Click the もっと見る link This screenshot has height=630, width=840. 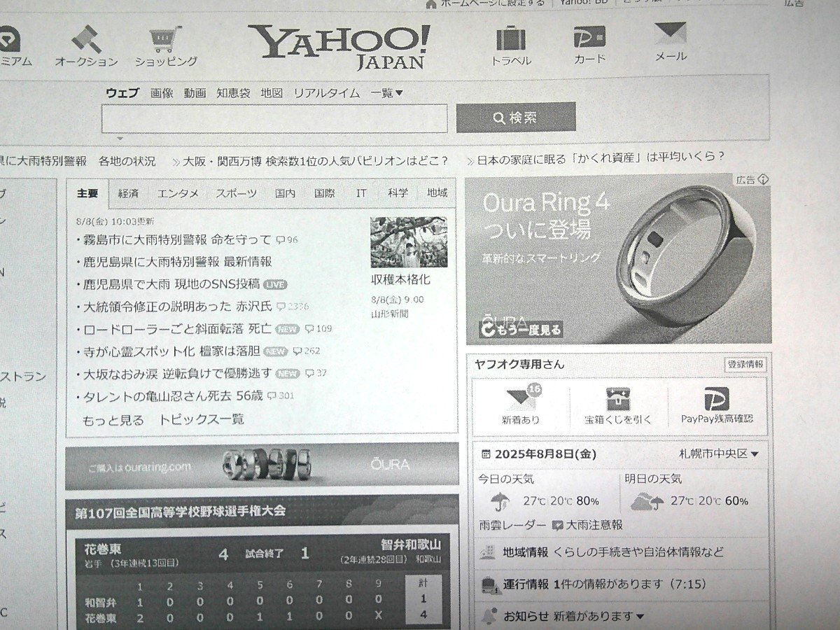tap(113, 420)
